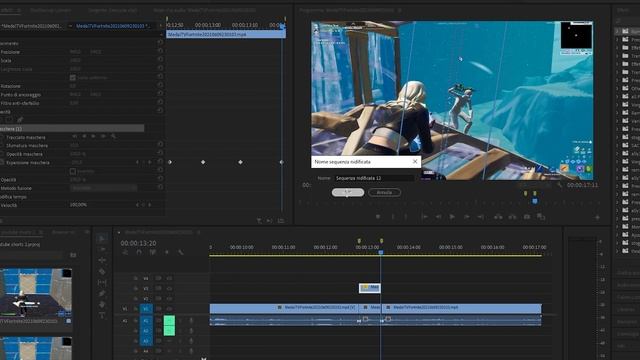Open Program monitor settings wrench icon
The height and width of the screenshot is (360, 640).
tap(559, 185)
